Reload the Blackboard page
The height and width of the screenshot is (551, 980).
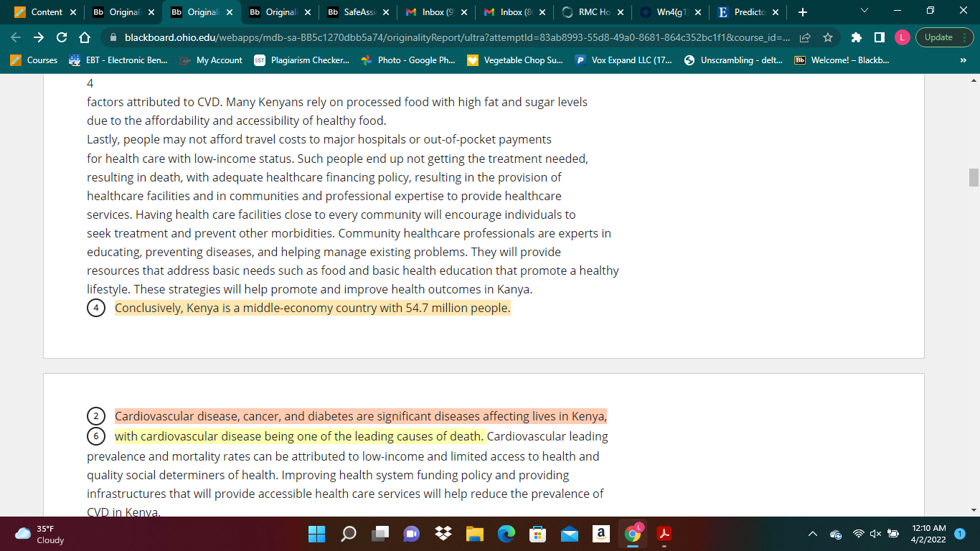click(62, 37)
